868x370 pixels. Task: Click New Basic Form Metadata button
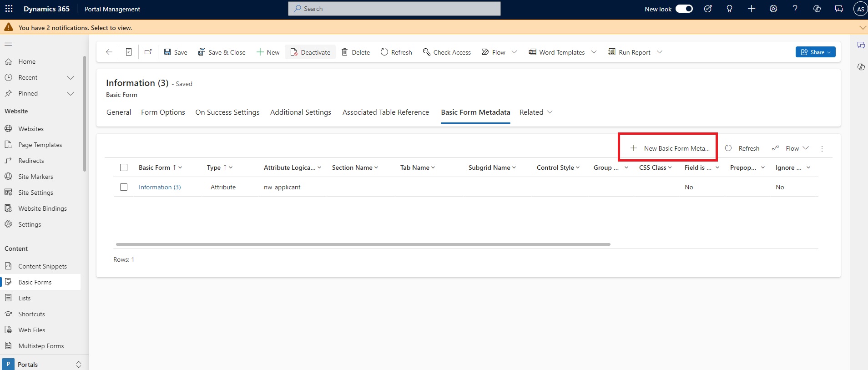(x=670, y=148)
